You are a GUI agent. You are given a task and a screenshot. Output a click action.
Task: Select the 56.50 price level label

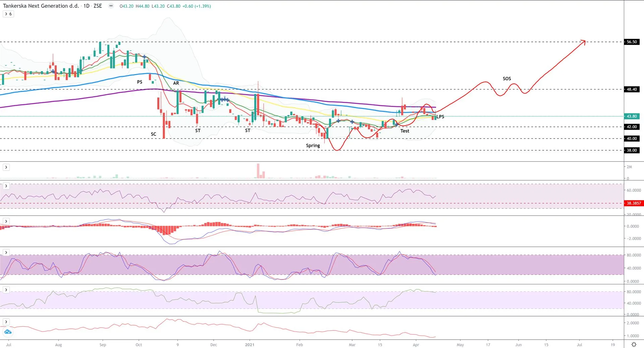click(x=632, y=42)
